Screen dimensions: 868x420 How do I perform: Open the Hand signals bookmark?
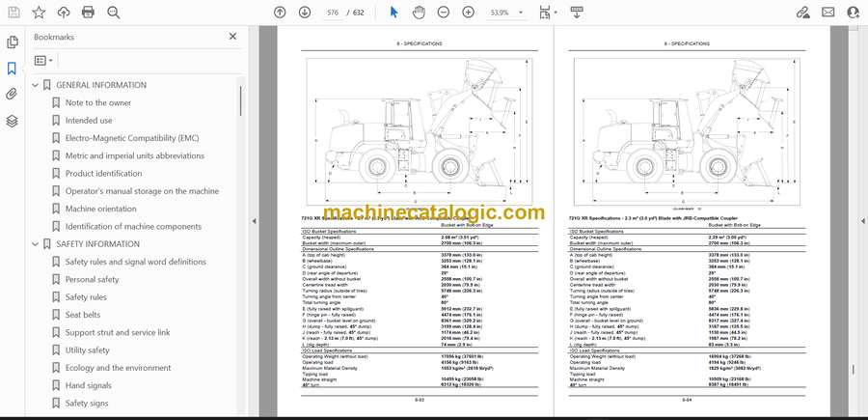point(89,385)
